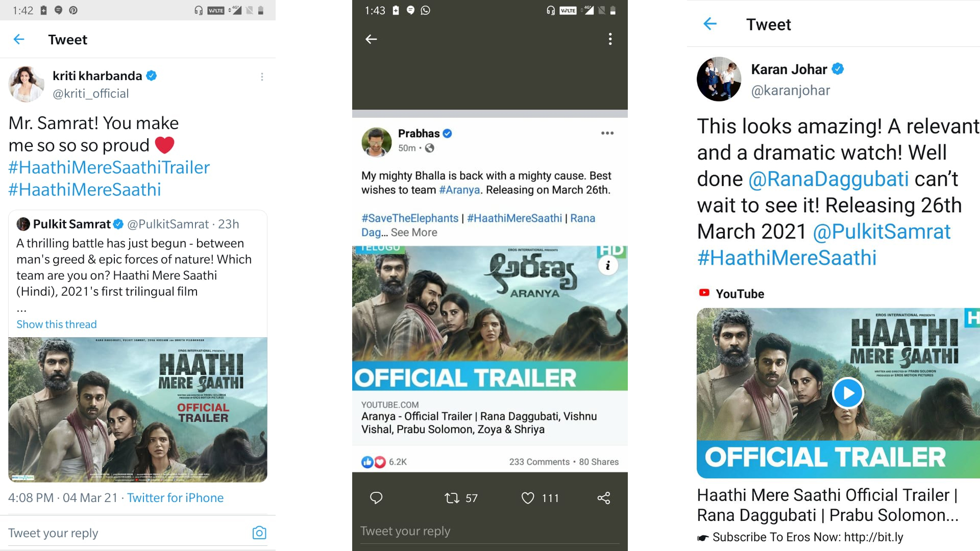Open Haathi Mere Saathi Official Trailer card title
980x551 pixels.
828,505
